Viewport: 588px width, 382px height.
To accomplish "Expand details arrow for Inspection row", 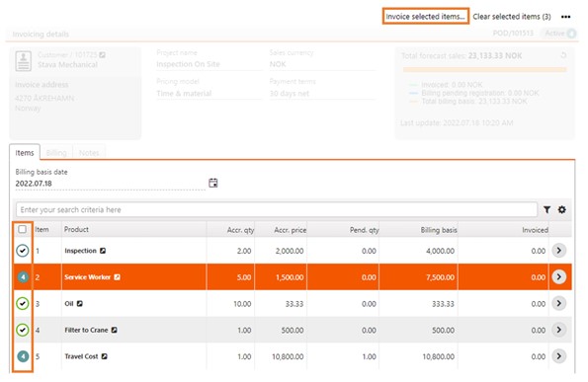I will tap(558, 250).
